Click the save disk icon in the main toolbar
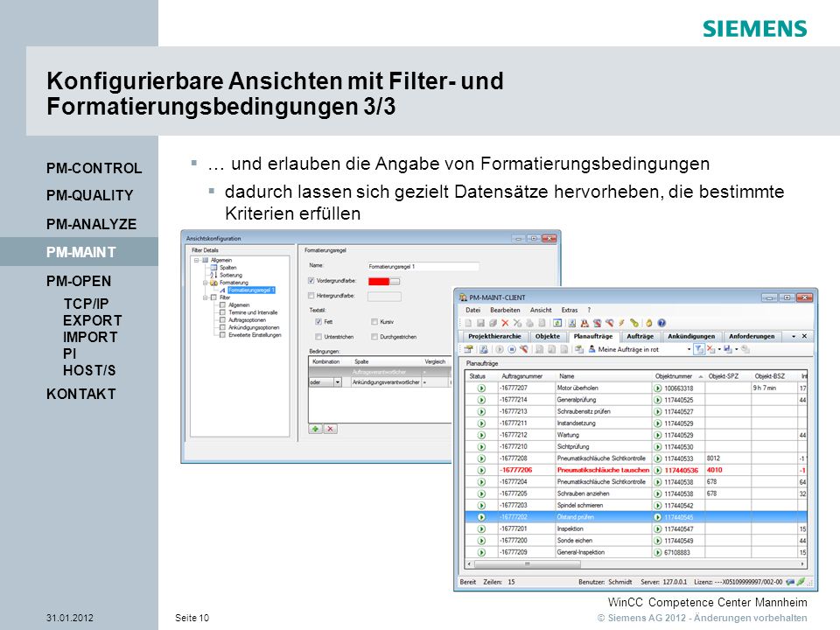Viewport: 840px width, 630px height. pyautogui.click(x=480, y=323)
